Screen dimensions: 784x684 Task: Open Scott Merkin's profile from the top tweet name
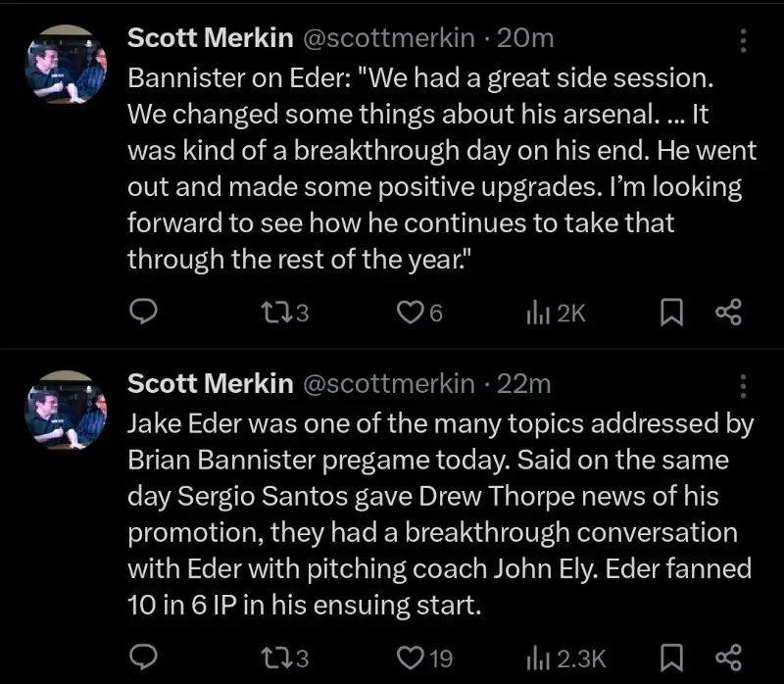pyautogui.click(x=210, y=38)
